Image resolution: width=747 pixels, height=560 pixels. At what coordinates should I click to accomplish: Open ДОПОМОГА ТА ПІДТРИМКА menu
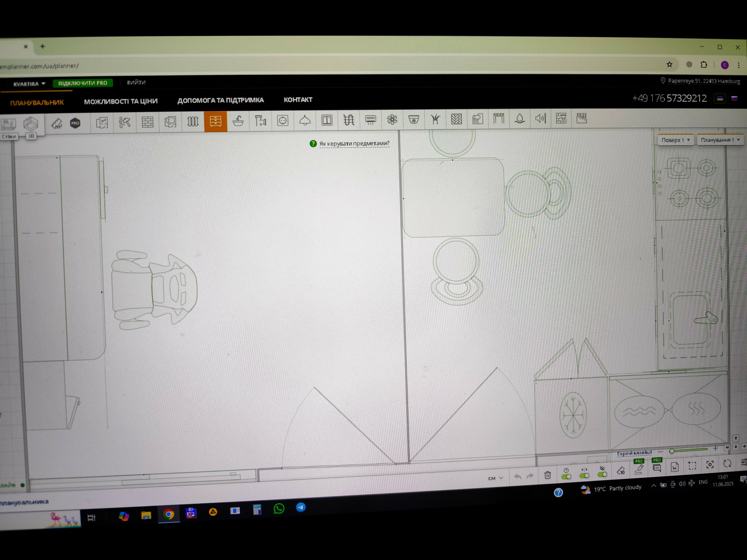click(x=221, y=100)
